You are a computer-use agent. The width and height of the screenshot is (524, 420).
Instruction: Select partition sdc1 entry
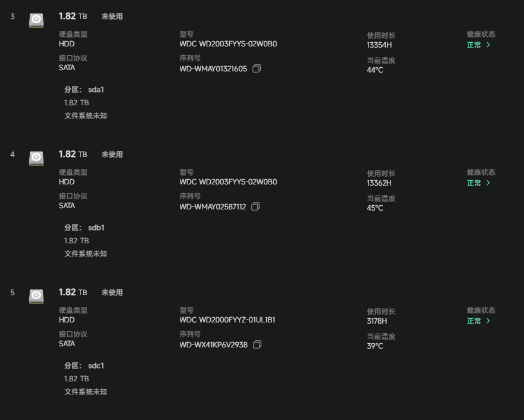pos(95,365)
